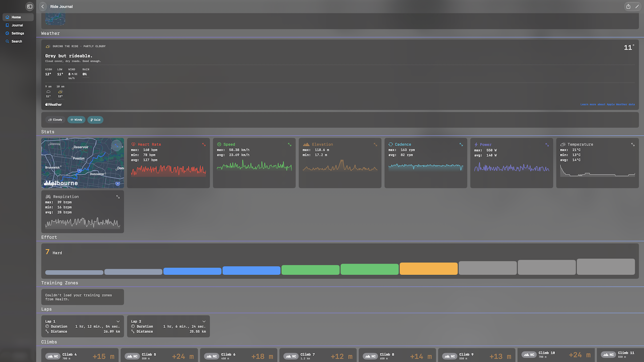This screenshot has width=644, height=362.
Task: Click the 10 am hourly forecast entry
Action: (60, 92)
